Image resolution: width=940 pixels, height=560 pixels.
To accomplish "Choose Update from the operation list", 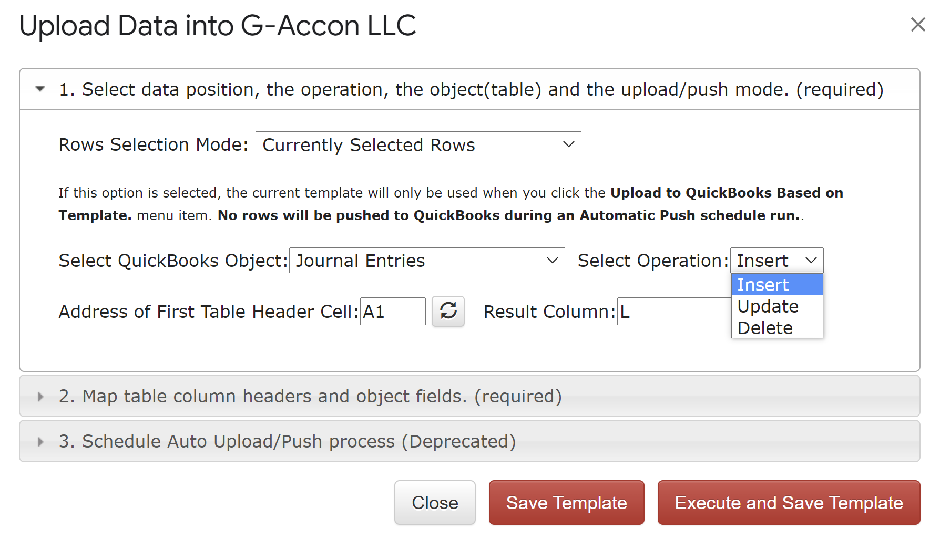I will (777, 306).
